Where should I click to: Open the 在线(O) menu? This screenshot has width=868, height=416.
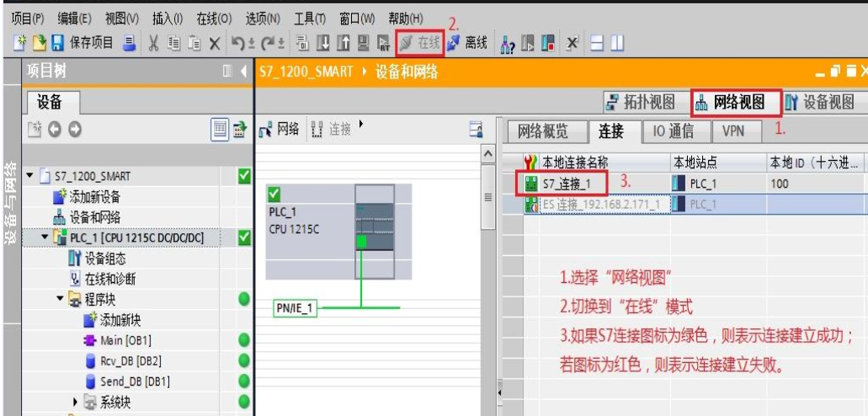(214, 19)
